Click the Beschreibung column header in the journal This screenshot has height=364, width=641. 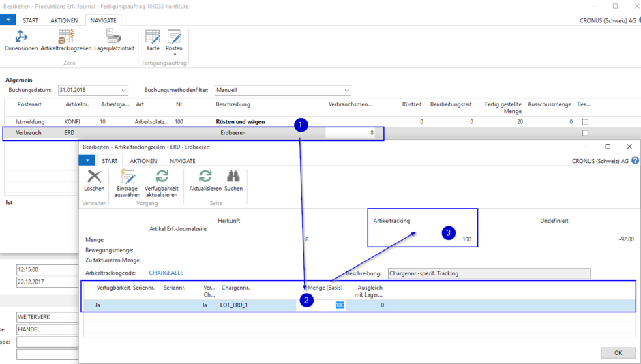tap(233, 104)
